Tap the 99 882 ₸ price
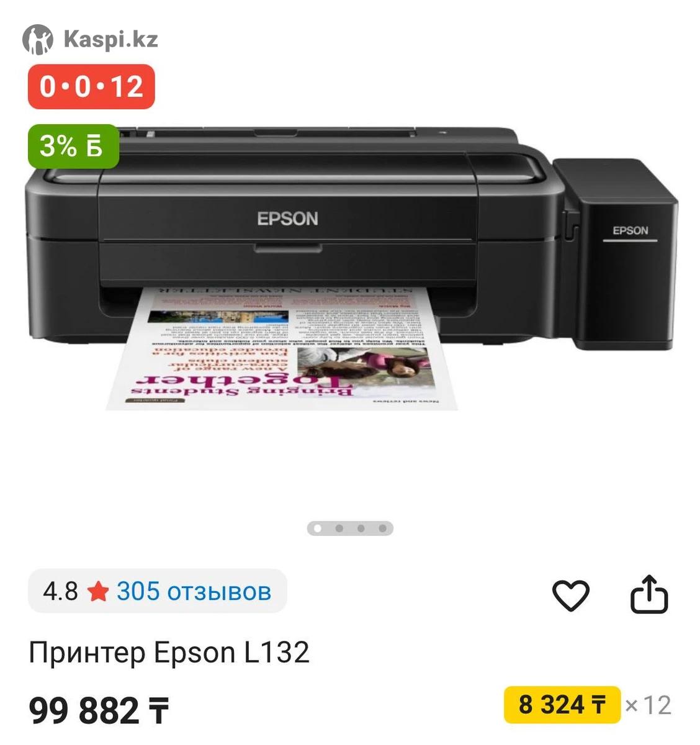 (99, 711)
